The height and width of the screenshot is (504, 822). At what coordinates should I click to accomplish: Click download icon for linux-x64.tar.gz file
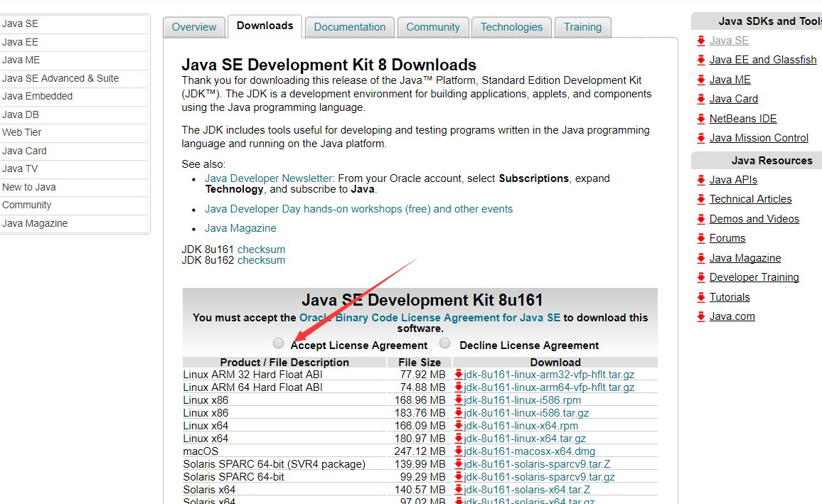pyautogui.click(x=458, y=438)
